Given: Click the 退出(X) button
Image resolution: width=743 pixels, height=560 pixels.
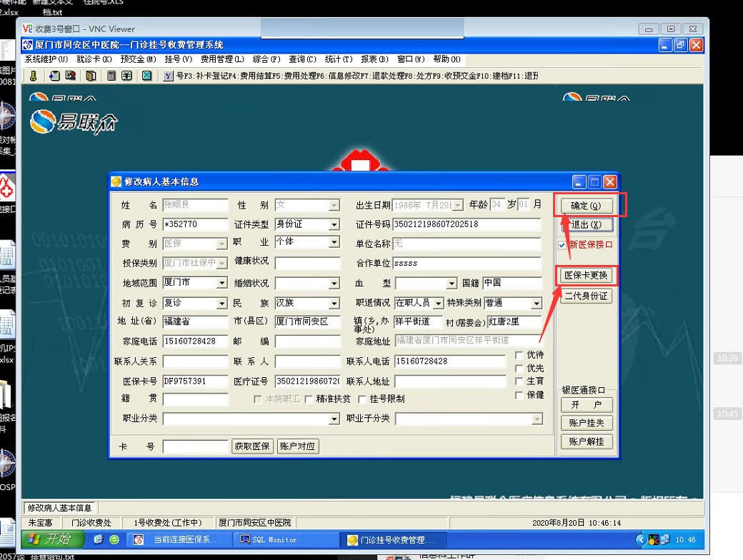Looking at the screenshot, I should (x=587, y=224).
